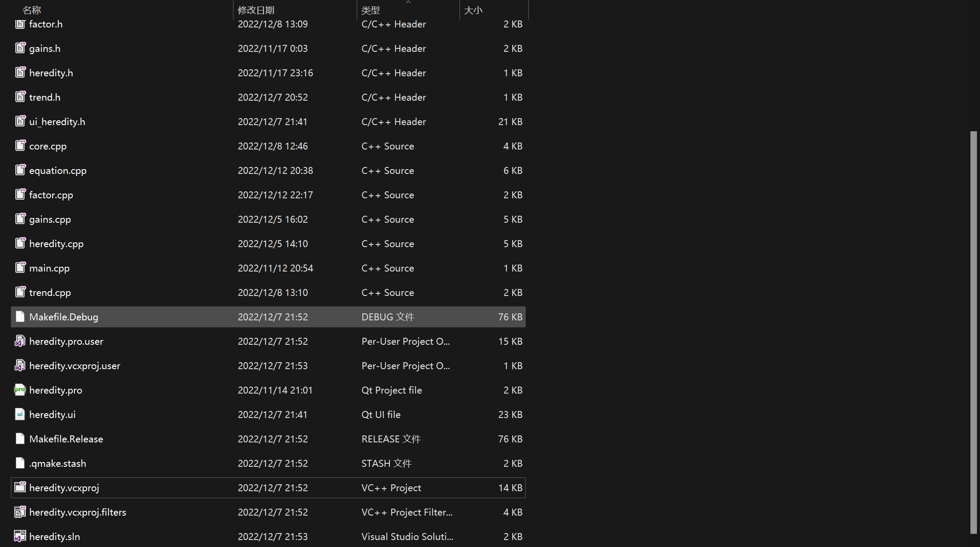Click the trend.cpp source file icon
Screen dimensions: 980x547
tap(20, 292)
